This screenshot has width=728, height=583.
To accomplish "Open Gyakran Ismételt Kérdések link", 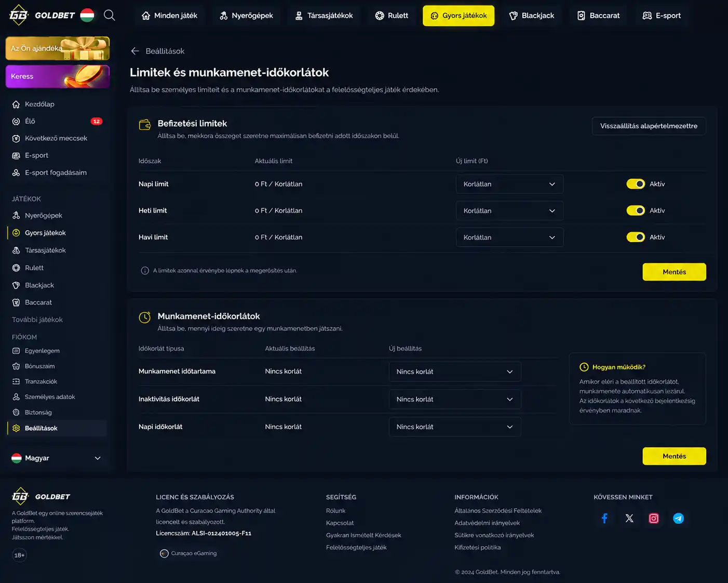I will click(x=363, y=535).
